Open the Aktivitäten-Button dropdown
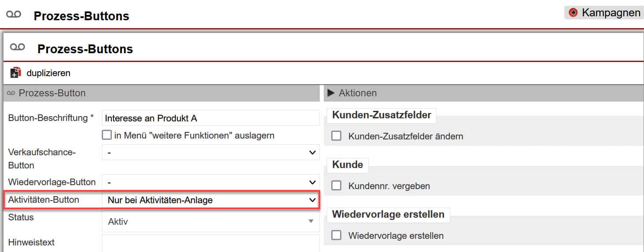644x252 pixels. (x=210, y=200)
